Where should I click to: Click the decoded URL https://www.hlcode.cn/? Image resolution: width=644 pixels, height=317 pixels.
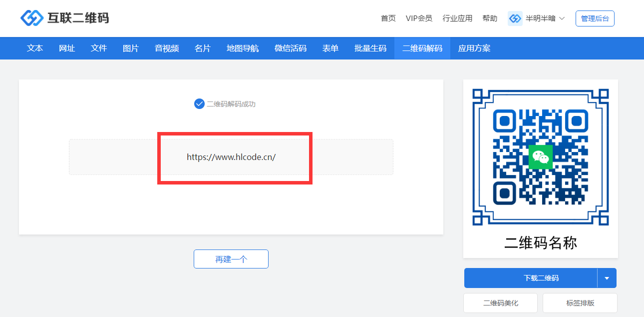point(231,156)
